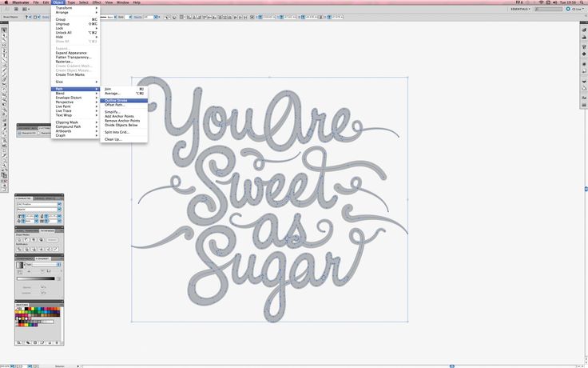This screenshot has width=588, height=368.
Task: Click the Outline pathfinder icon
Action: point(48,249)
